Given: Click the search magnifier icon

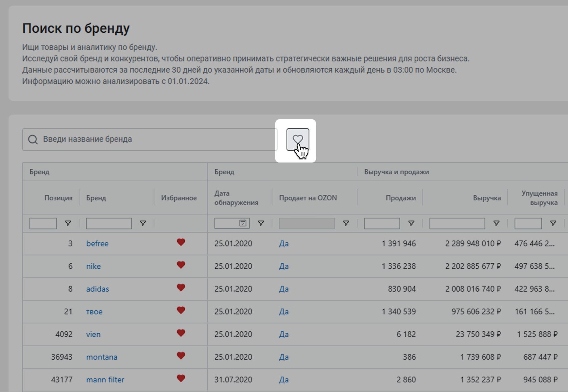Looking at the screenshot, I should click(x=33, y=139).
